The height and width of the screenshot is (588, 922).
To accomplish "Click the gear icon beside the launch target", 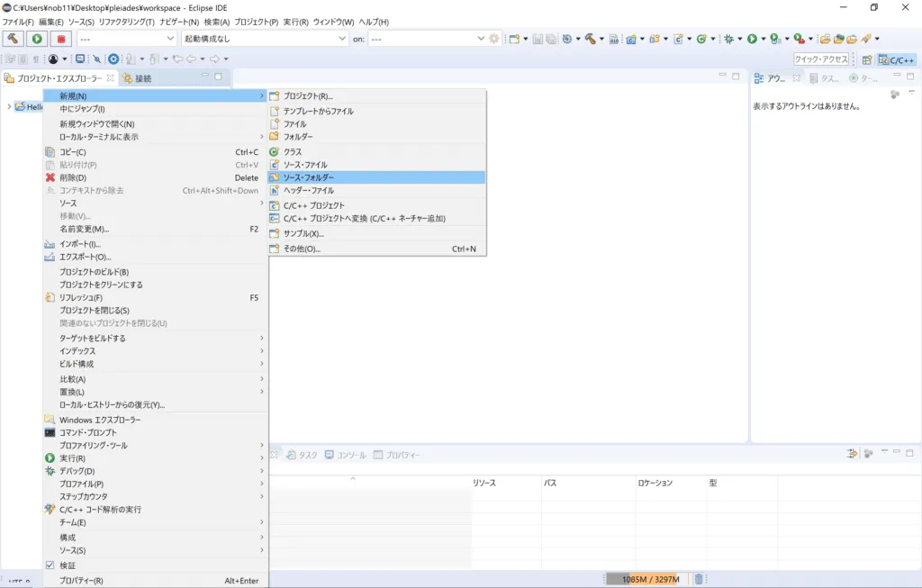I will click(494, 39).
